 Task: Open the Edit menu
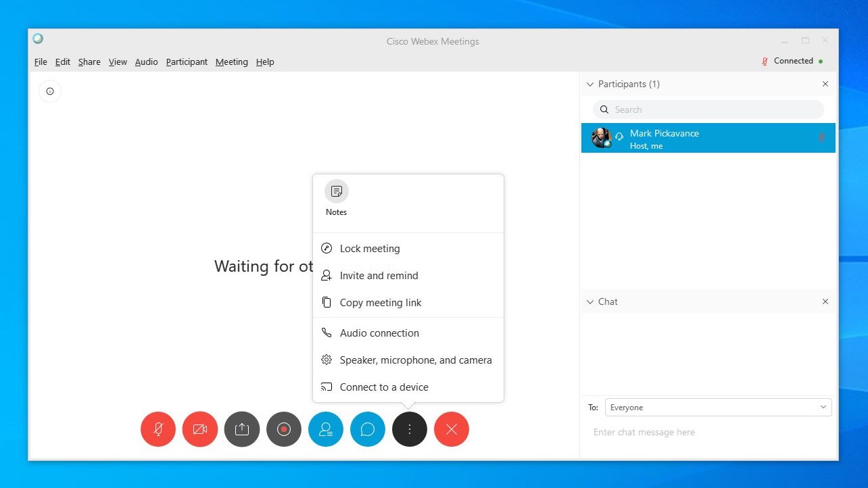tap(63, 62)
